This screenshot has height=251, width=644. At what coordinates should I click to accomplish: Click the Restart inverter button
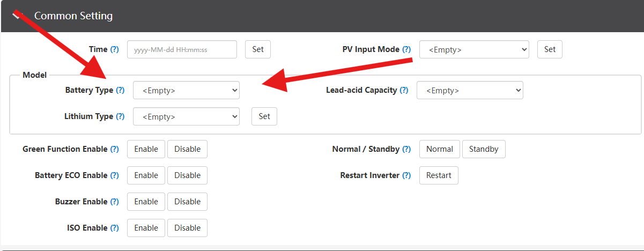439,175
